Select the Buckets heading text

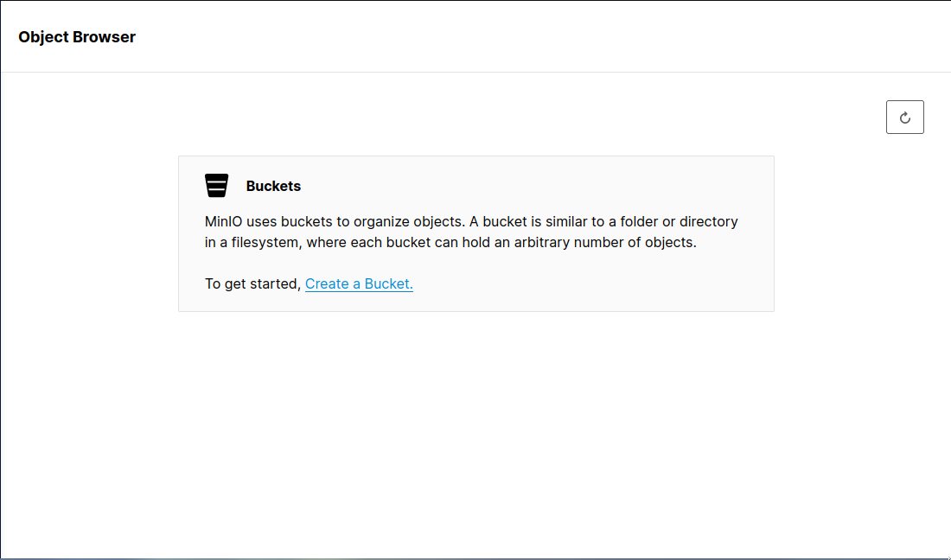273,186
